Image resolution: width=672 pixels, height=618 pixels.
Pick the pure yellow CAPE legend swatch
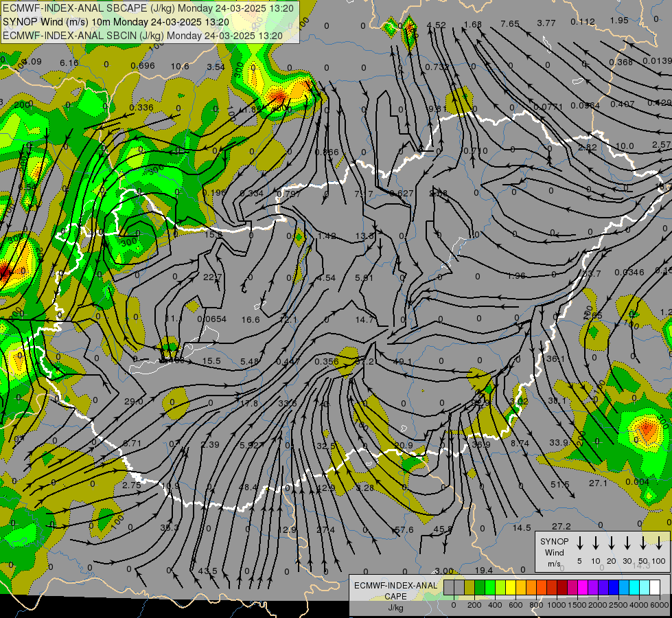pos(511,587)
